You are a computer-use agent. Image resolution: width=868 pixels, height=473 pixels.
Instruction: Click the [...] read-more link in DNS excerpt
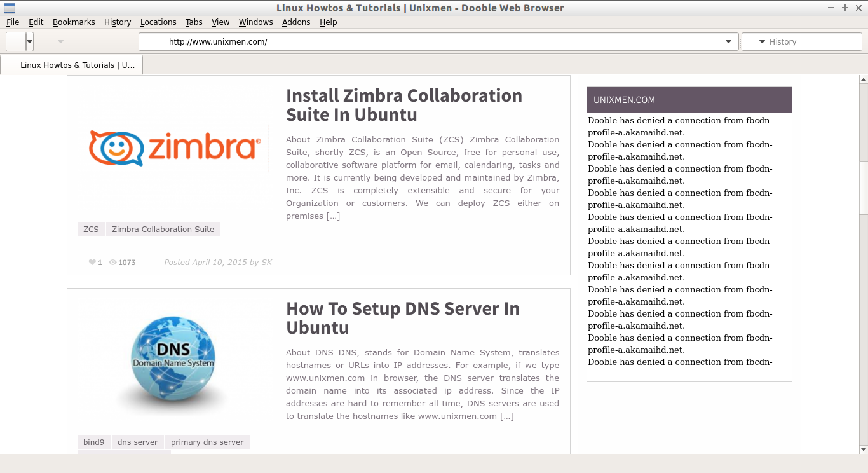coord(506,416)
